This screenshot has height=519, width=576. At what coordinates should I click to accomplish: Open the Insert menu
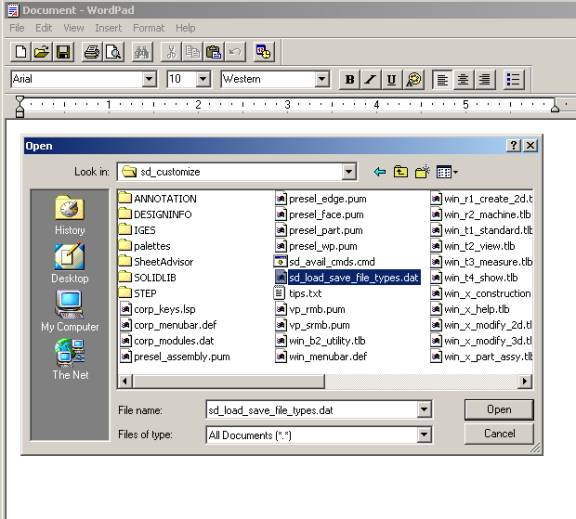(108, 28)
